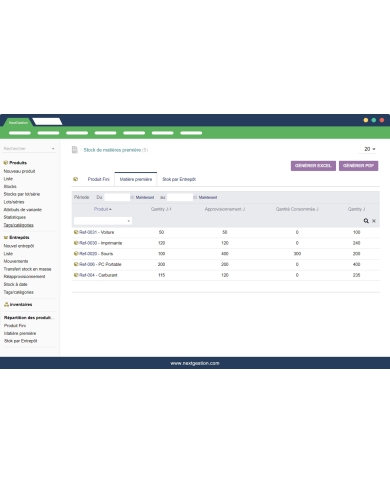Click the Quantity J-1 column header
Screen dimensions: 390x484
click(161, 209)
